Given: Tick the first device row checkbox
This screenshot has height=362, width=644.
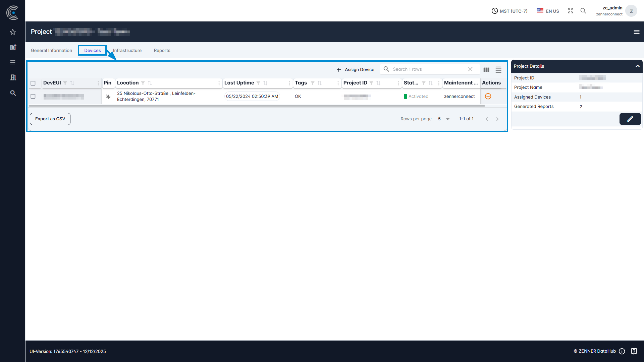Looking at the screenshot, I should pyautogui.click(x=33, y=96).
